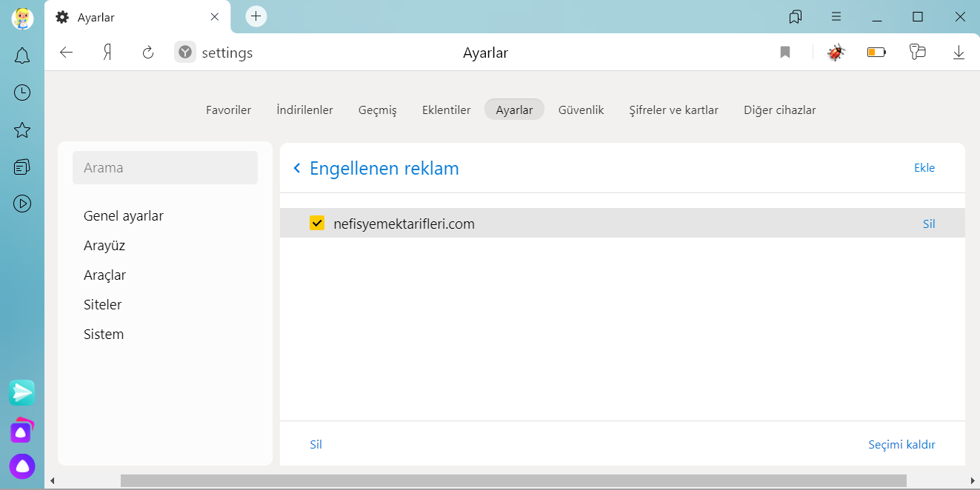Click nefisyemektarifleri.com site name

[x=404, y=224]
